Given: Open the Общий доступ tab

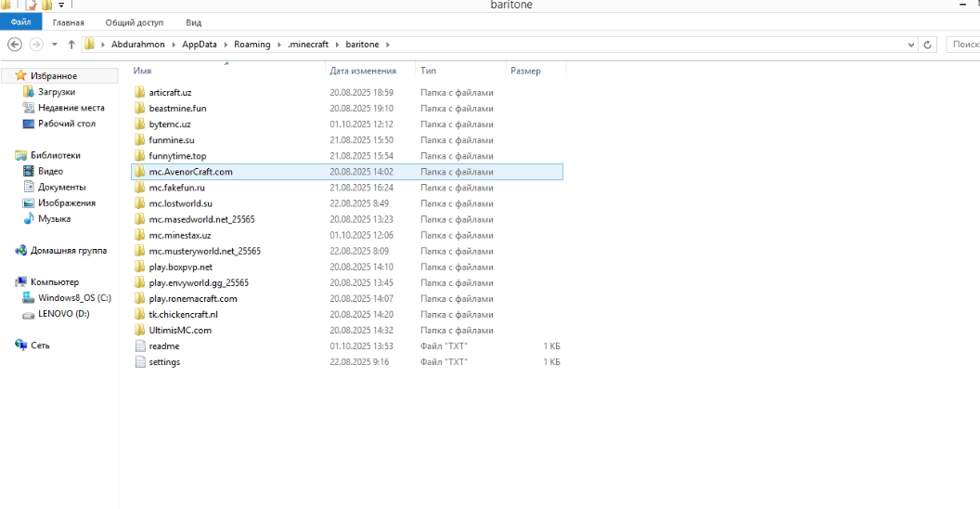Looking at the screenshot, I should [x=134, y=22].
